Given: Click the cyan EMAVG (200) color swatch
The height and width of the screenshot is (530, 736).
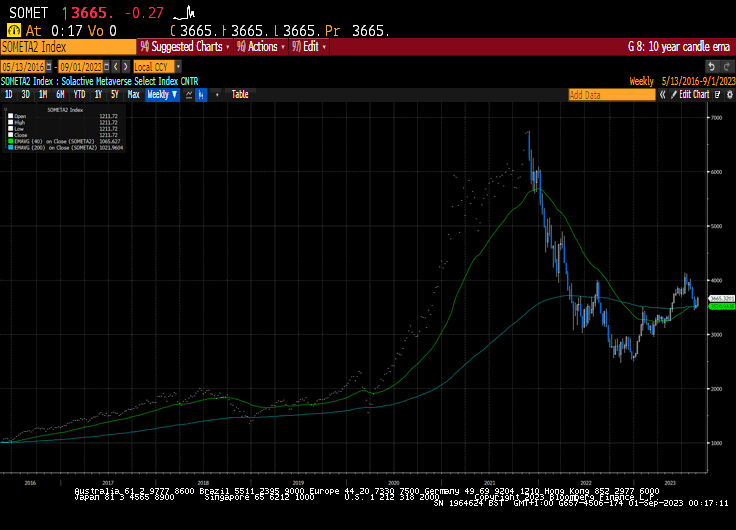Looking at the screenshot, I should [x=10, y=147].
